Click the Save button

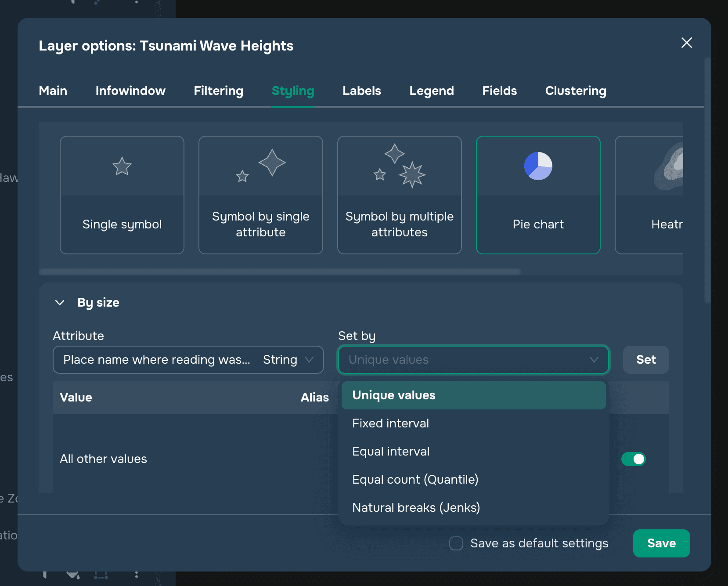(x=661, y=543)
